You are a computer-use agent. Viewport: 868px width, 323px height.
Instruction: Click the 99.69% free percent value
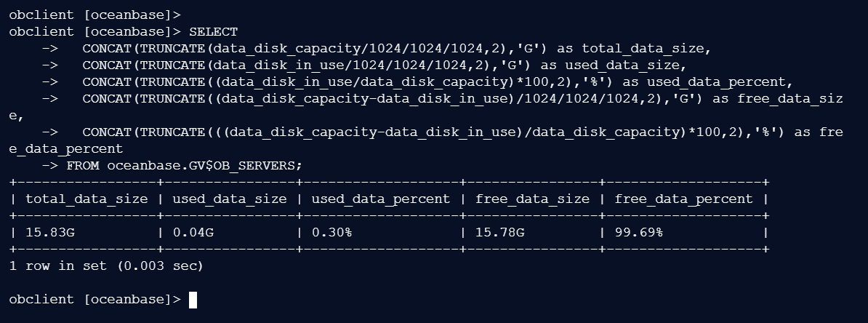638,233
